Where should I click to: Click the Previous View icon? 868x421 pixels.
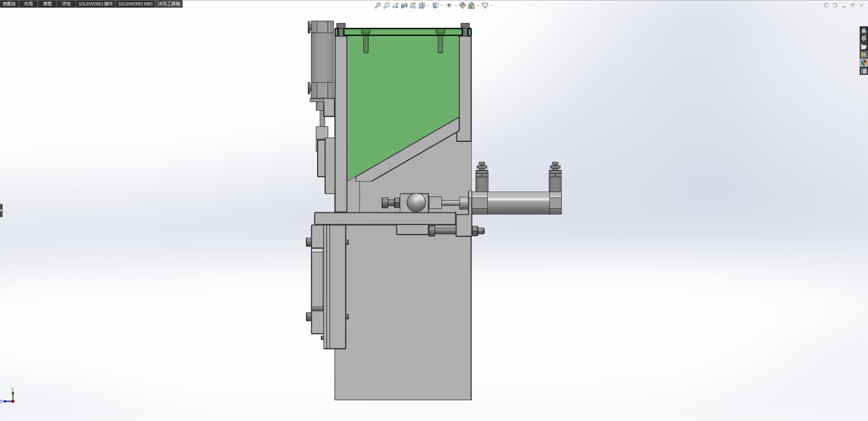396,5
